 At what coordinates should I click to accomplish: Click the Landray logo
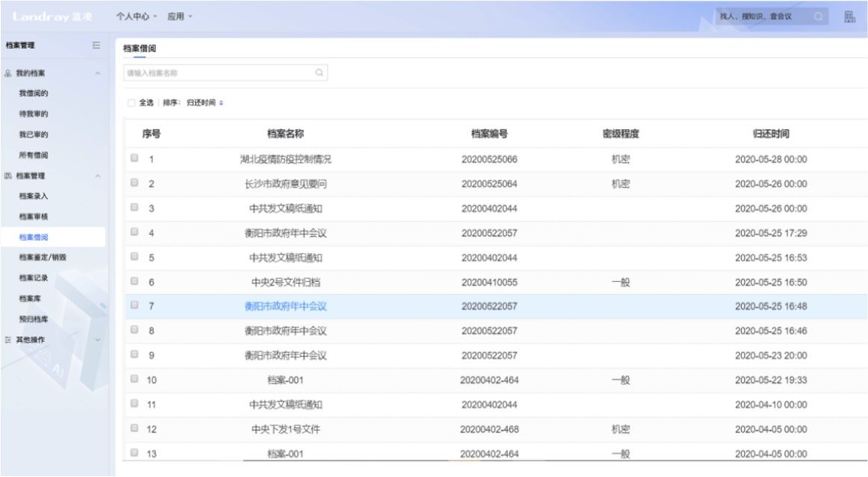52,16
